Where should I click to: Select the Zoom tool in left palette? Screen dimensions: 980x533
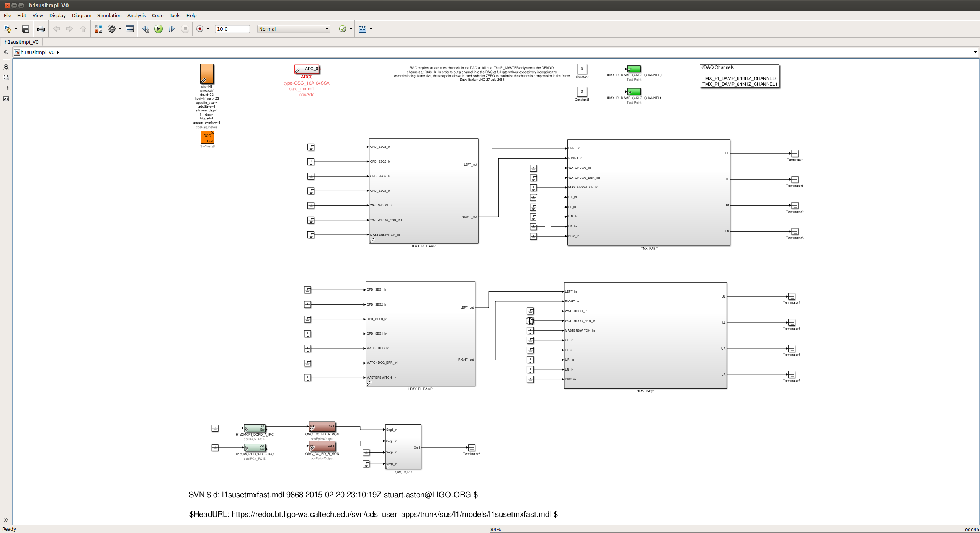tap(6, 67)
